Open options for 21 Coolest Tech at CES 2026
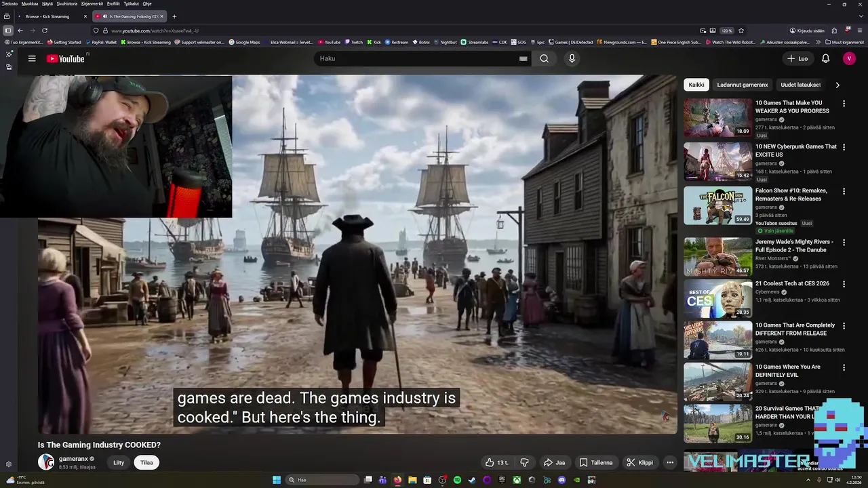868x488 pixels. pyautogui.click(x=844, y=284)
